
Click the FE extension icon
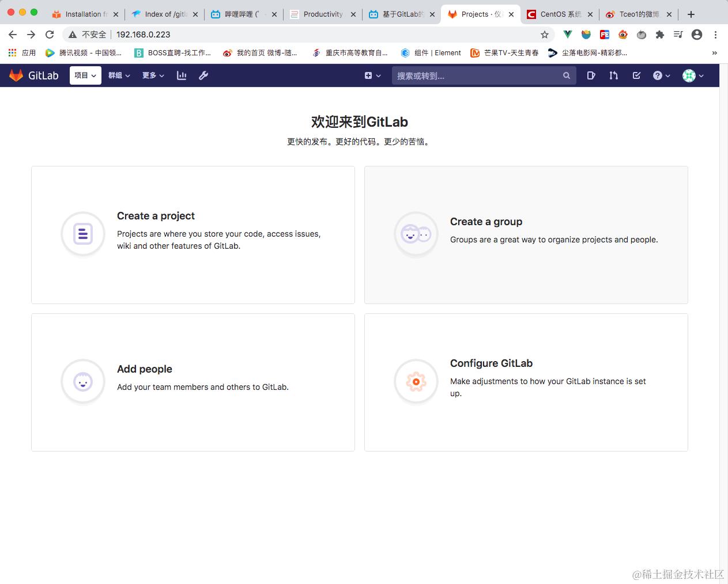click(605, 35)
